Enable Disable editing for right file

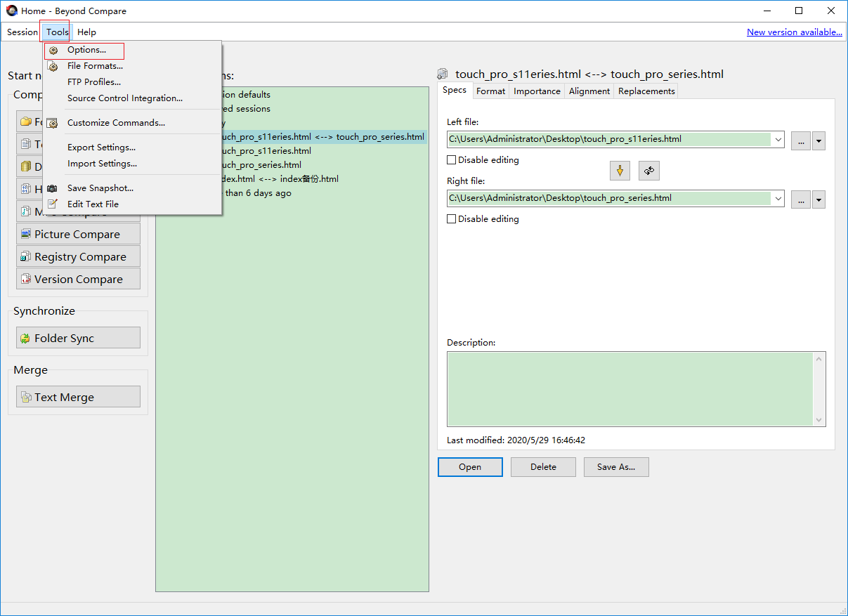(452, 219)
